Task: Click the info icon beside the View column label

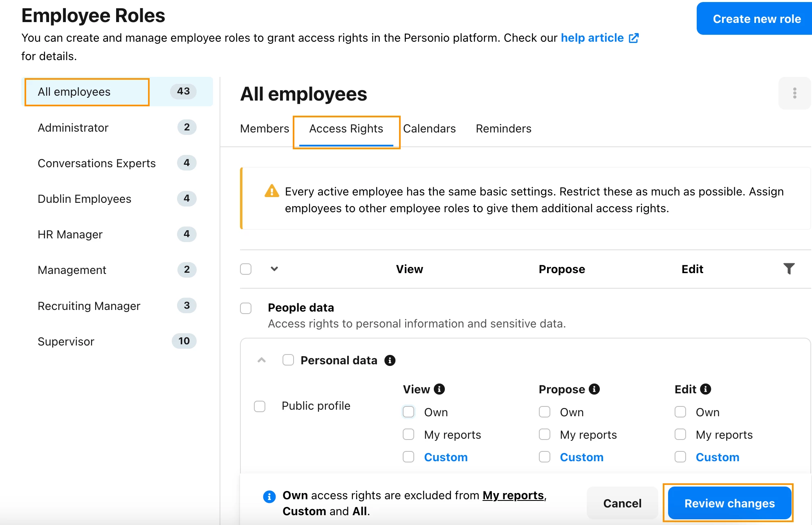Action: pos(439,389)
